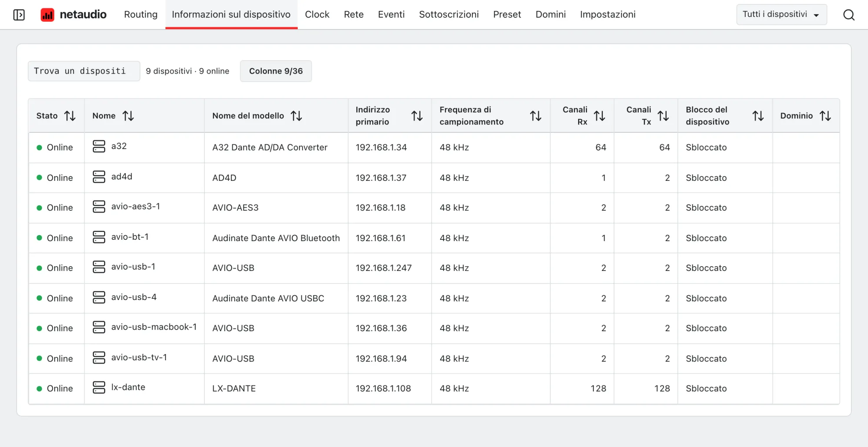Open the search magnifier icon
The height and width of the screenshot is (447, 868).
click(x=849, y=15)
